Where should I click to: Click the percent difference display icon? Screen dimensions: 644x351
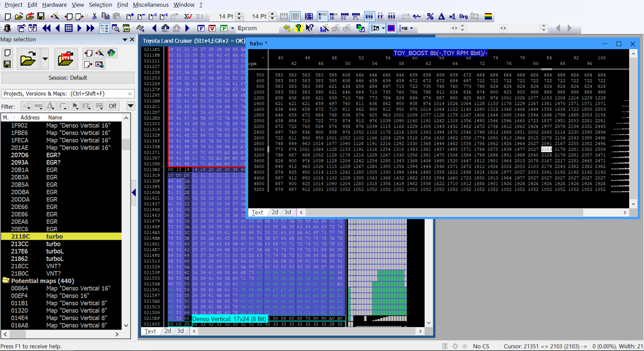[430, 17]
